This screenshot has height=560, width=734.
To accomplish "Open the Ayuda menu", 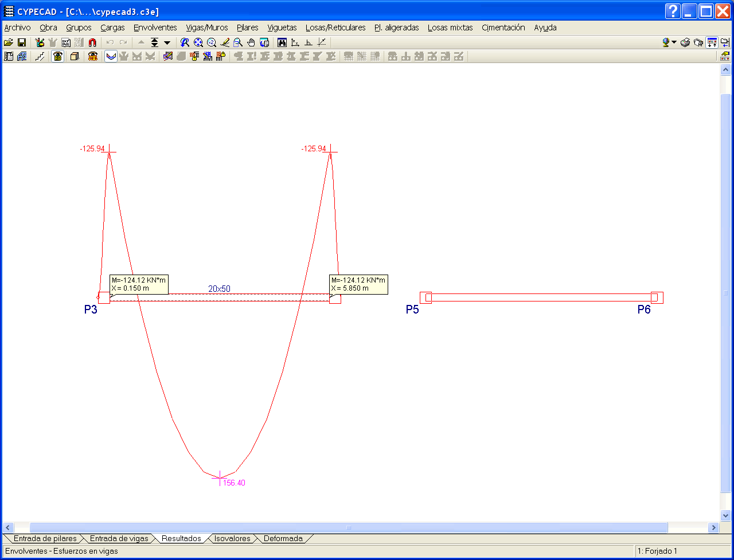I will click(545, 28).
